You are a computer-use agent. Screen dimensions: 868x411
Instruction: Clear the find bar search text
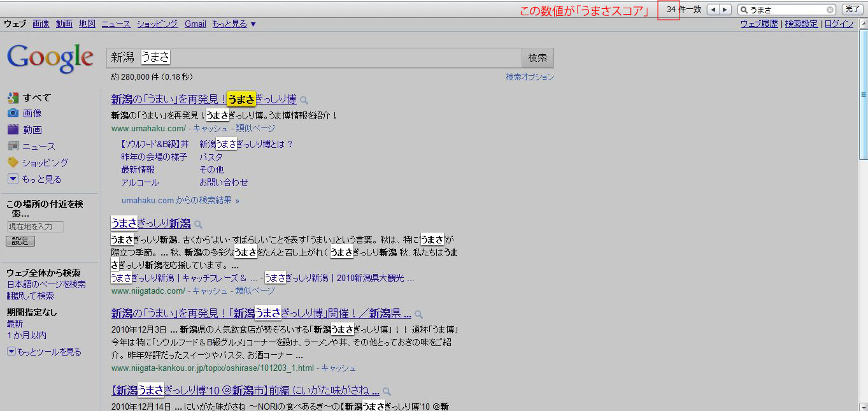830,10
